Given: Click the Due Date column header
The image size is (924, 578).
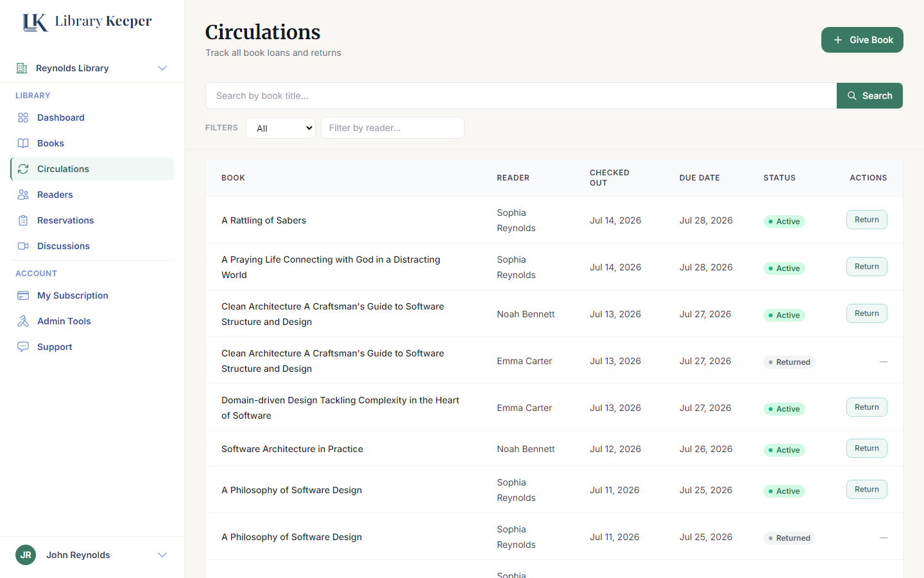Looking at the screenshot, I should 699,178.
